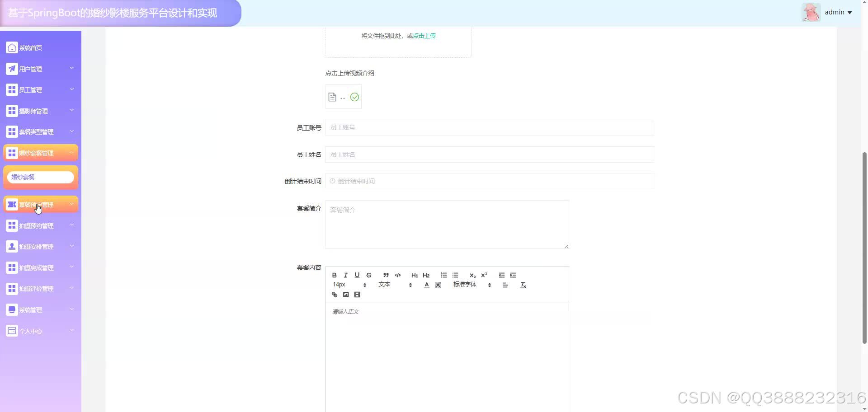
Task: Open the text color picker
Action: 426,285
